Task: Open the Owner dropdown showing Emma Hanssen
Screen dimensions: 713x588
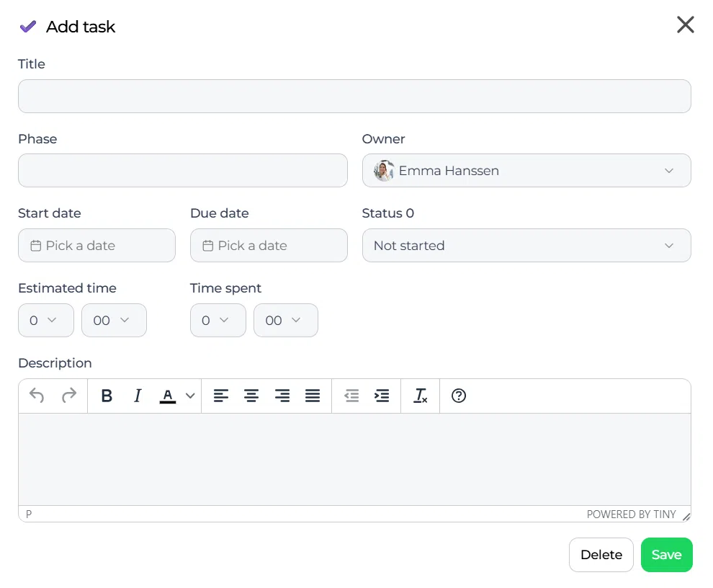Action: 526,171
